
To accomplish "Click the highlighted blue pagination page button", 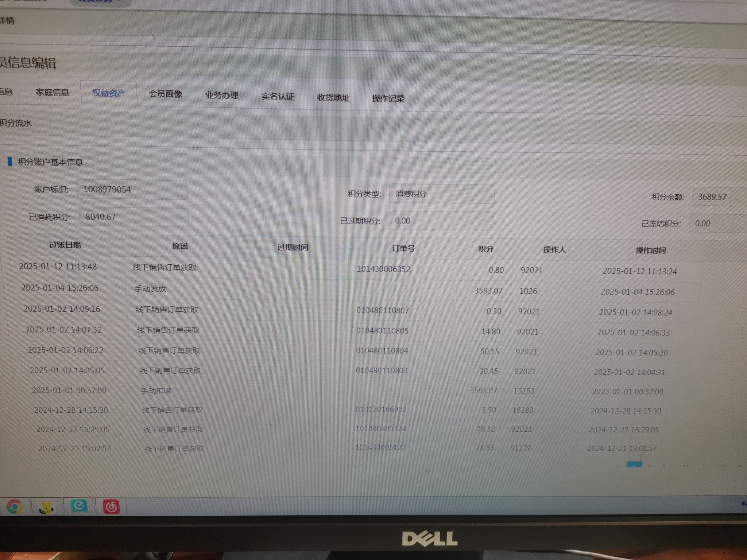I will point(634,464).
